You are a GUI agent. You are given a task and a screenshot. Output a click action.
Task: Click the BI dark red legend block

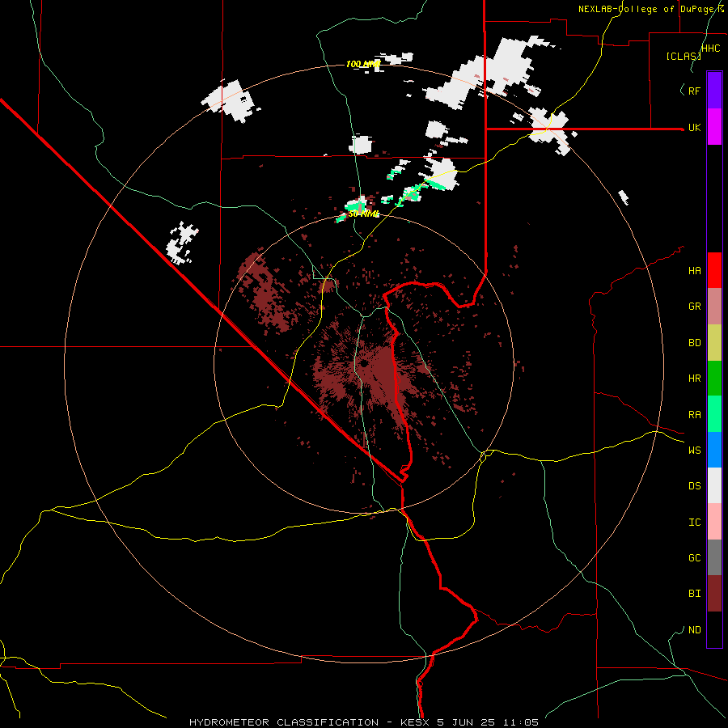point(714,594)
